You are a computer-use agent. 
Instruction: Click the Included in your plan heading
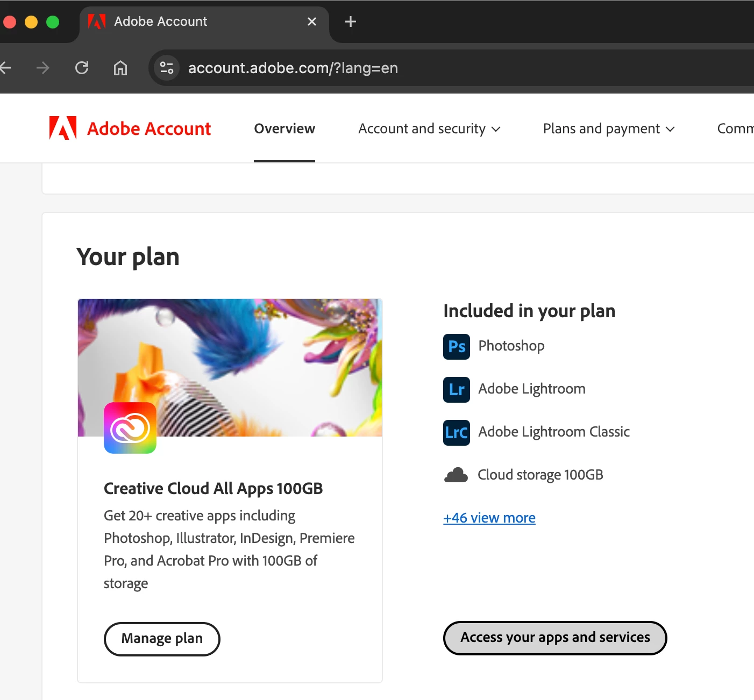point(529,311)
